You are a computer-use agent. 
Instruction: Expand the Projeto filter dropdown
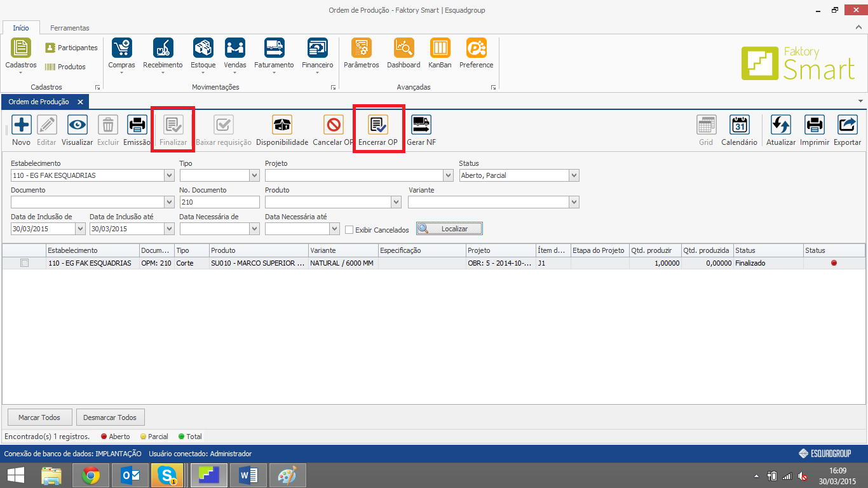(448, 175)
